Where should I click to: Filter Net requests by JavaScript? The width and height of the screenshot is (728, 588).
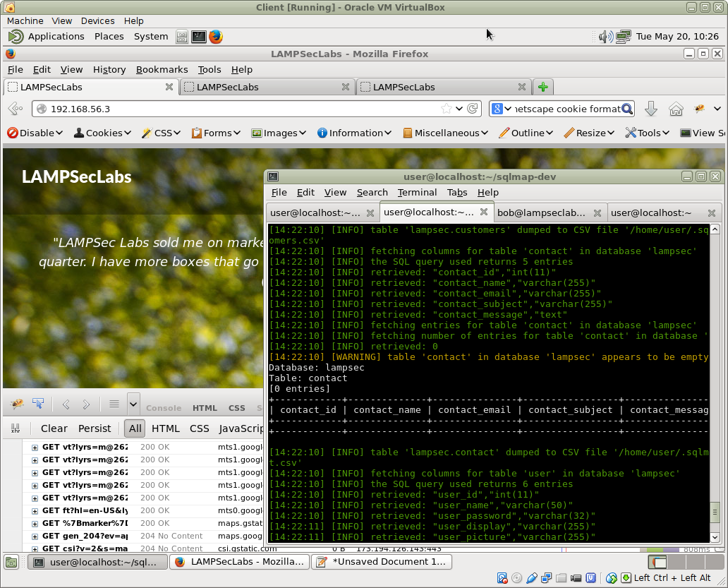pyautogui.click(x=241, y=428)
